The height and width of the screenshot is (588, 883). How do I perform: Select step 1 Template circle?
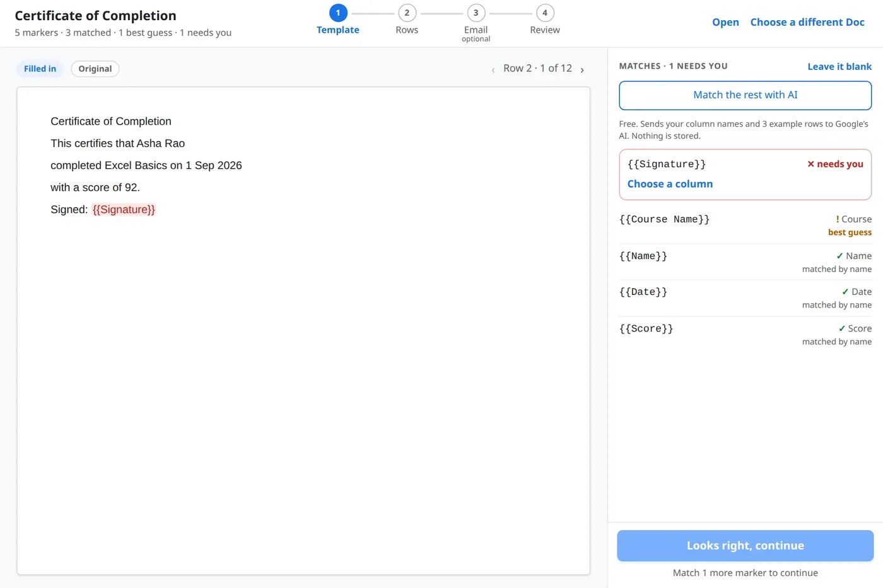point(338,13)
